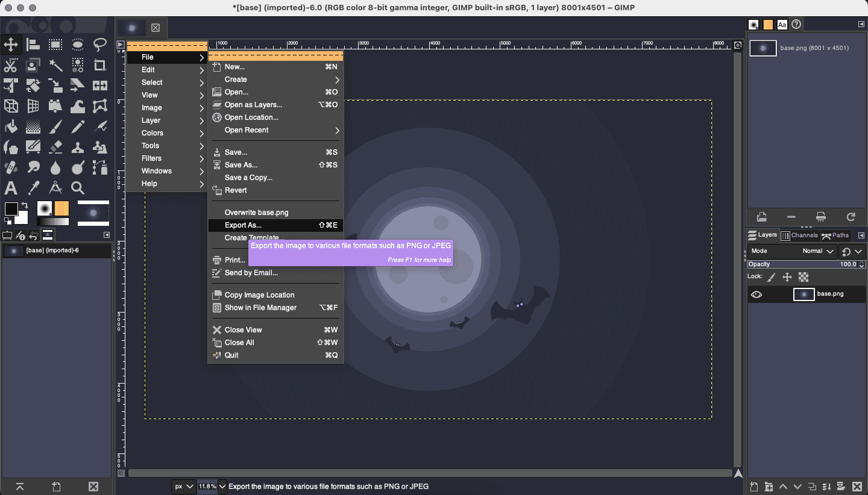Viewport: 868px width, 495px height.
Task: Select the Eraser tool
Action: pos(55,147)
